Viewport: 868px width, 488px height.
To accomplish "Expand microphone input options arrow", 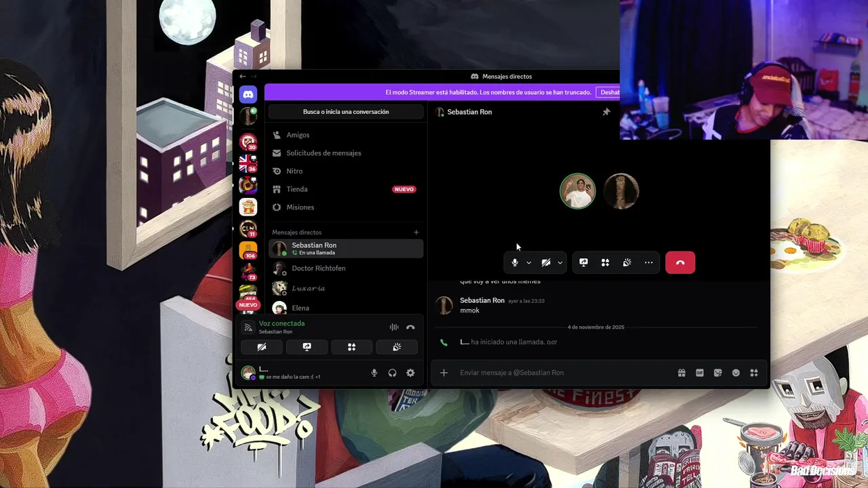I will click(x=529, y=262).
